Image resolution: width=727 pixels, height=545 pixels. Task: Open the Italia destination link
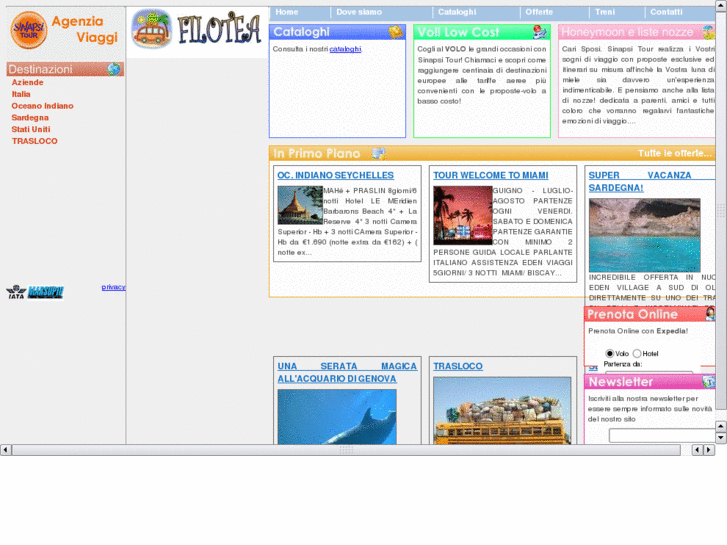coord(21,94)
